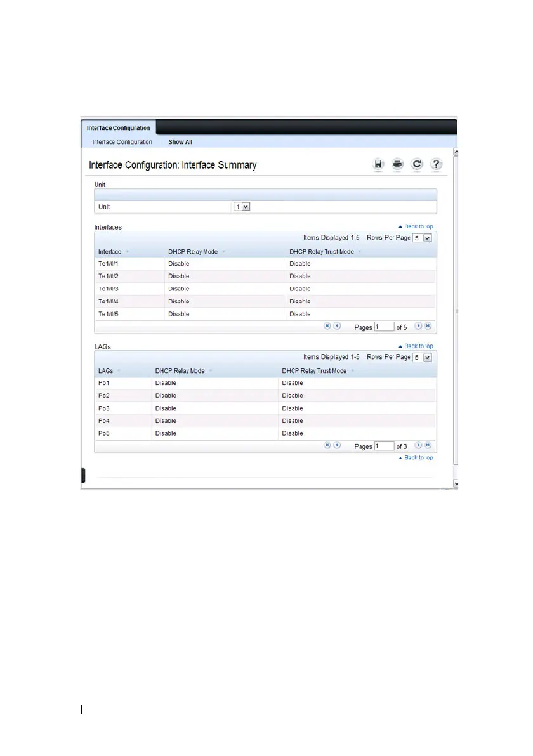Click DHCP Relay Mode value for Te1/0/1
This screenshot has width=533, height=756.
(178, 264)
